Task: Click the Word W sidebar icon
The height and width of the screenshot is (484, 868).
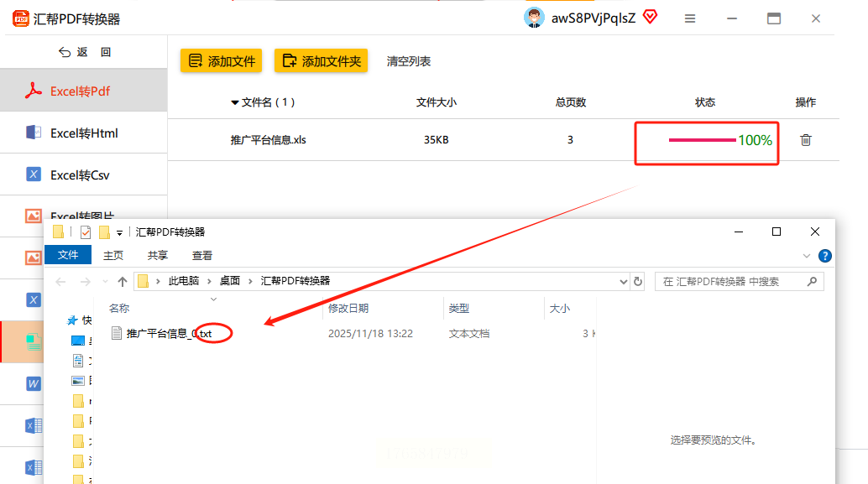Action: [34, 383]
